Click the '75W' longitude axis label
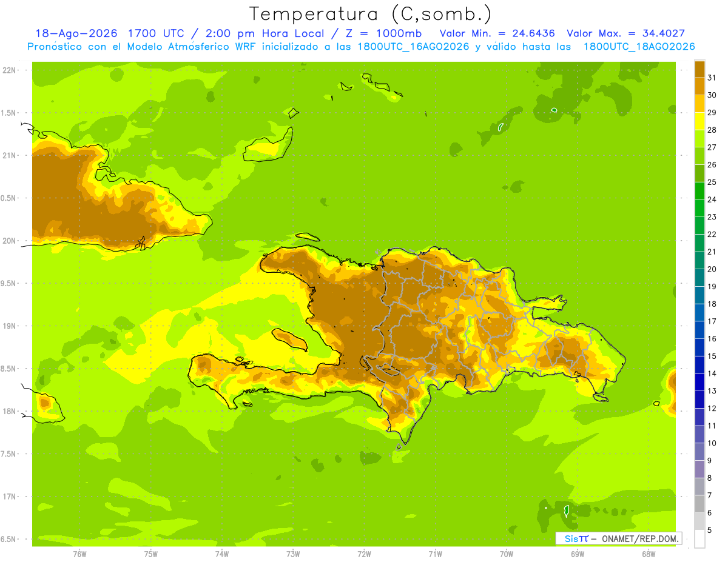This screenshot has width=728, height=562. 151,554
